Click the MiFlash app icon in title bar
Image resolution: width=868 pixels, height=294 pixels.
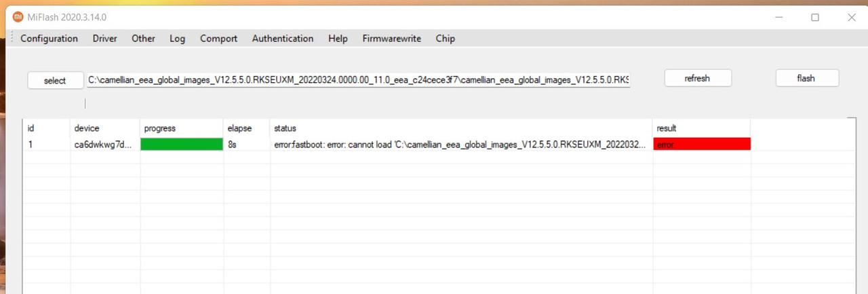pyautogui.click(x=18, y=17)
